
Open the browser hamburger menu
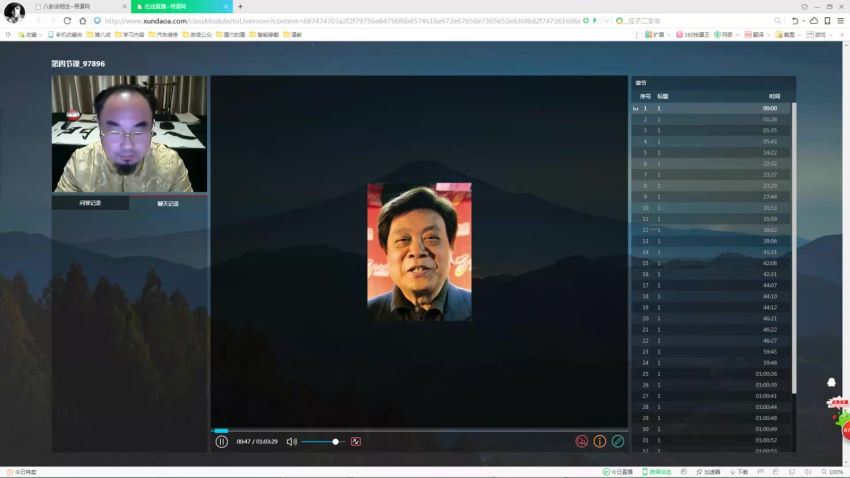click(x=841, y=21)
